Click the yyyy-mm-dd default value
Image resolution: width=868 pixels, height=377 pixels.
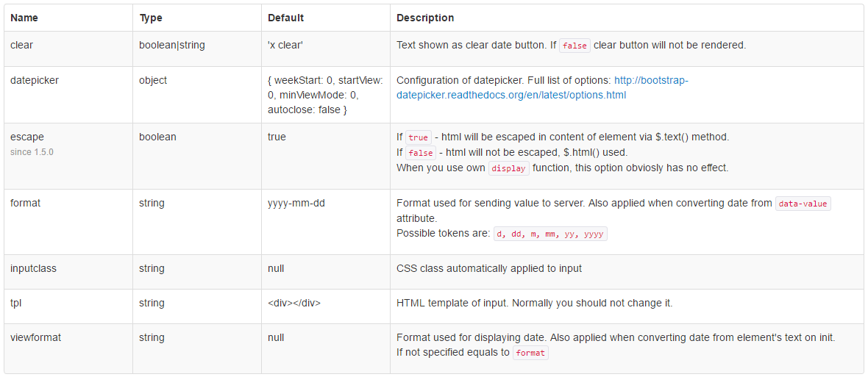tap(296, 203)
